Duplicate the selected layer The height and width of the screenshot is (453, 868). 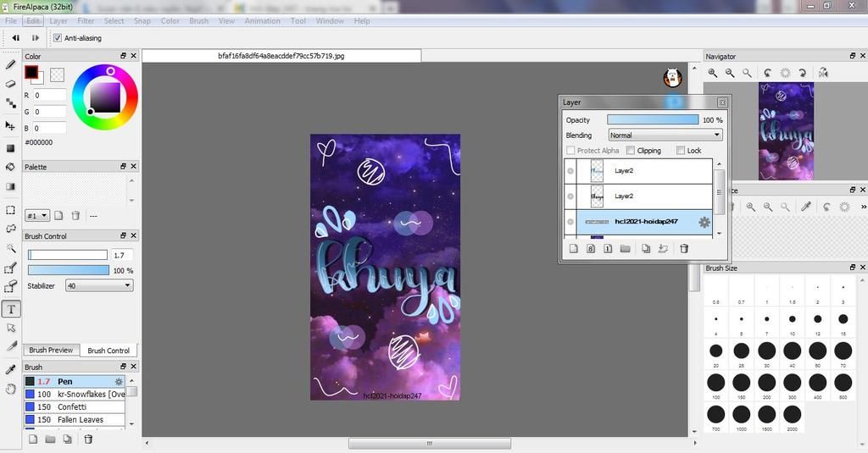pos(646,249)
